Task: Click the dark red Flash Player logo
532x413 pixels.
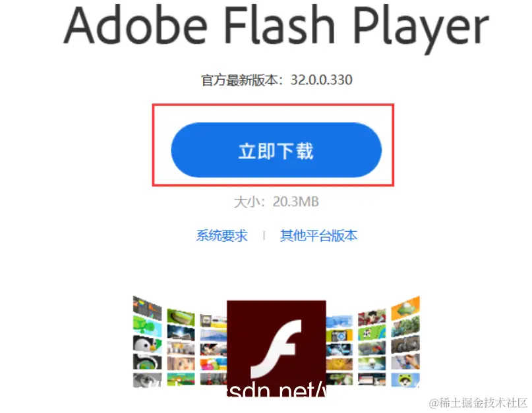Action: click(x=276, y=346)
